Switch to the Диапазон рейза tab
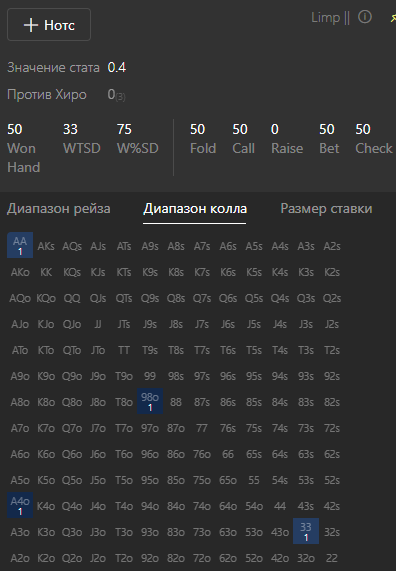 [x=59, y=209]
